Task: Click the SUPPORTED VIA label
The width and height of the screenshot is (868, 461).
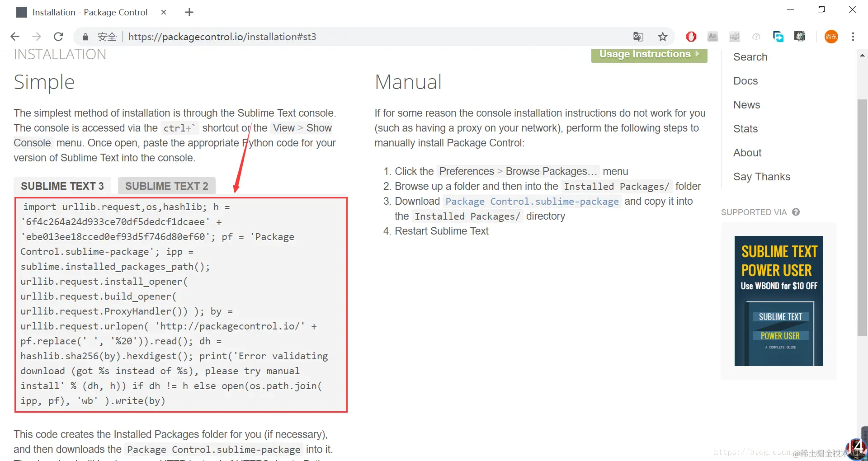Action: point(754,212)
